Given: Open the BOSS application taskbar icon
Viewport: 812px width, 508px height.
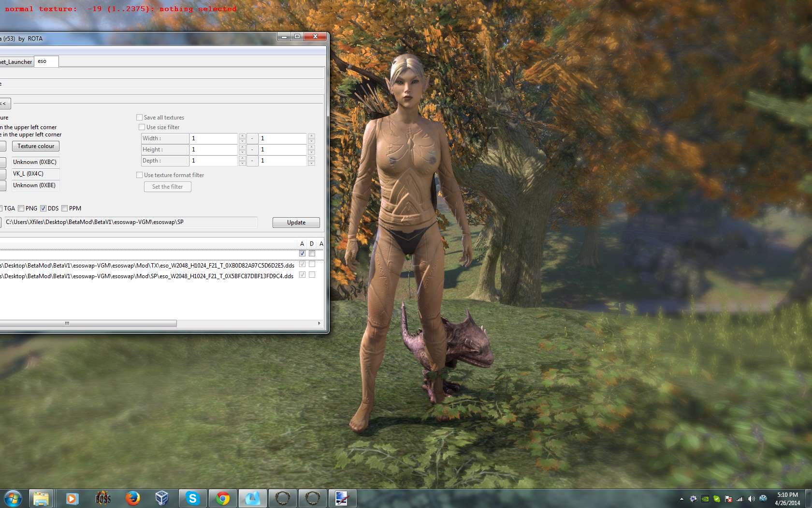Looking at the screenshot, I should coord(102,498).
